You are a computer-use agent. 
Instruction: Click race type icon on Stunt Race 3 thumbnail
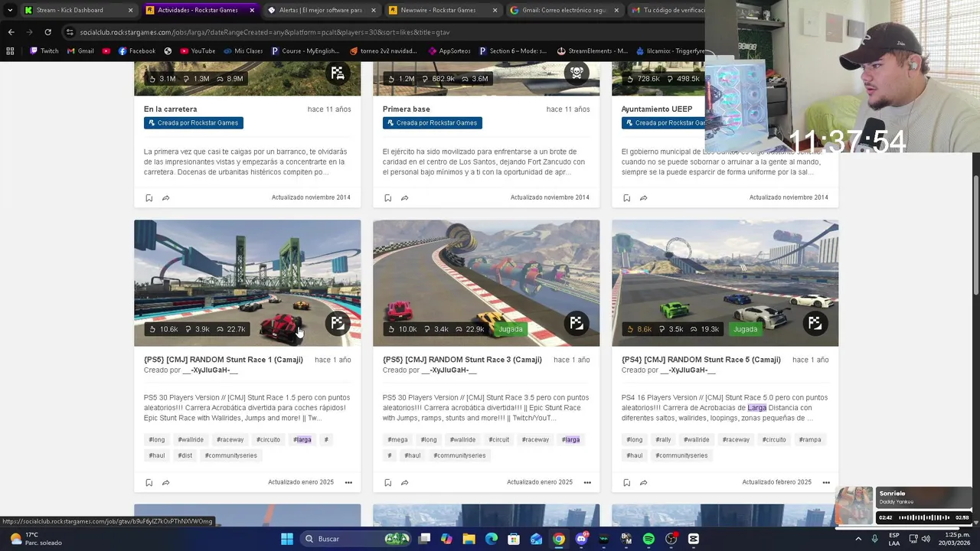[x=577, y=323]
